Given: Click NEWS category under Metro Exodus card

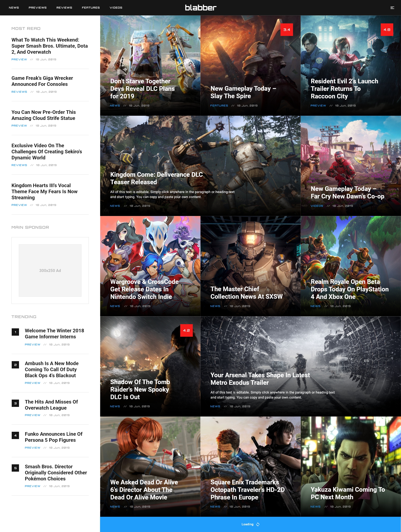Looking at the screenshot, I should pos(215,406).
